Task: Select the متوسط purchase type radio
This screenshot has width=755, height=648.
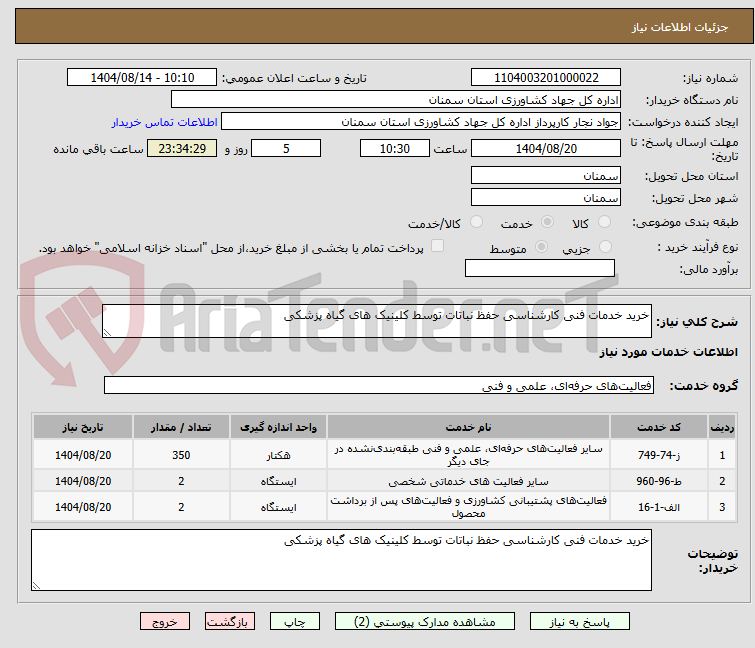Action: (x=541, y=247)
